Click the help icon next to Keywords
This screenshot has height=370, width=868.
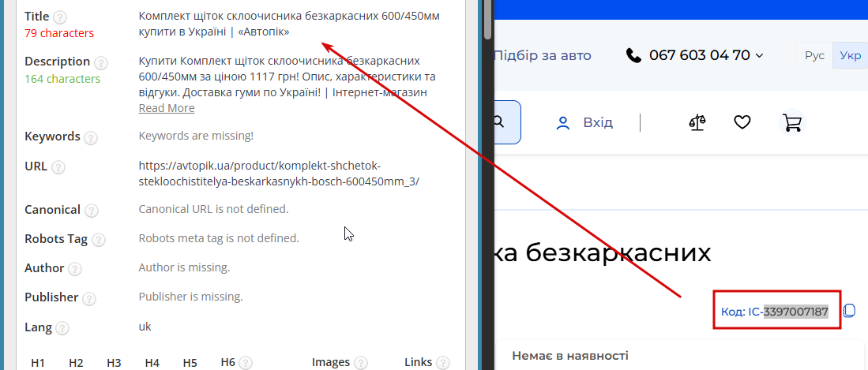click(90, 138)
